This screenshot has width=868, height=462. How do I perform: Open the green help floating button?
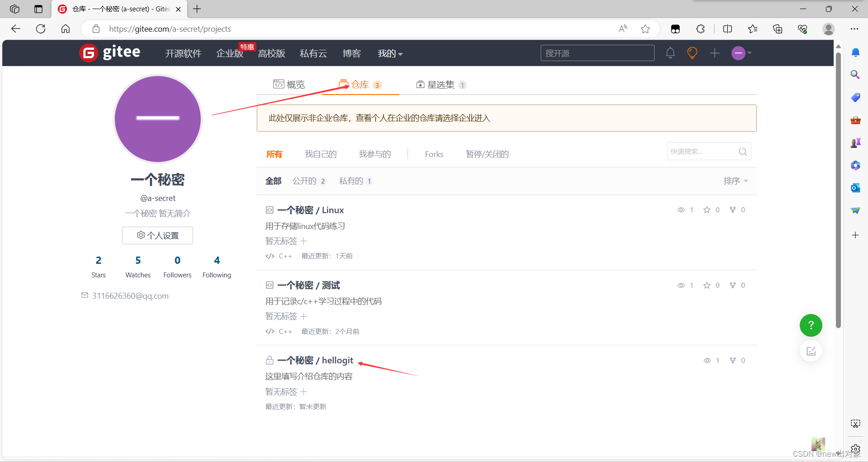811,325
